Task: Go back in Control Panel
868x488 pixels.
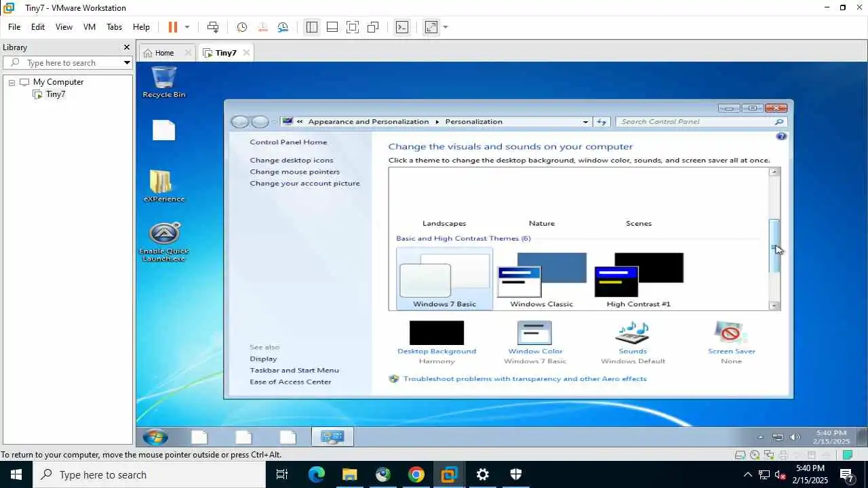Action: click(x=239, y=122)
